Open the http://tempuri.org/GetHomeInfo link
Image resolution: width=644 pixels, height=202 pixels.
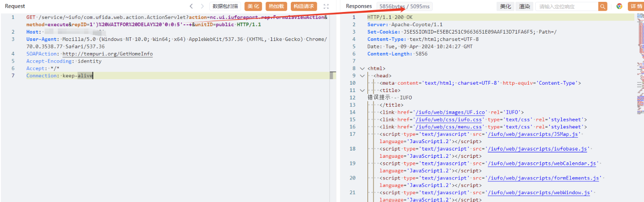point(107,54)
